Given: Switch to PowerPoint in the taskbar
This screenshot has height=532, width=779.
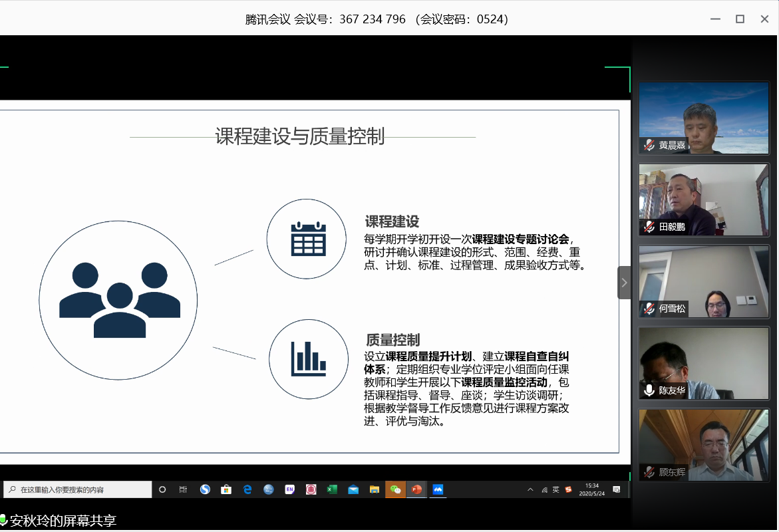Looking at the screenshot, I should tap(416, 489).
